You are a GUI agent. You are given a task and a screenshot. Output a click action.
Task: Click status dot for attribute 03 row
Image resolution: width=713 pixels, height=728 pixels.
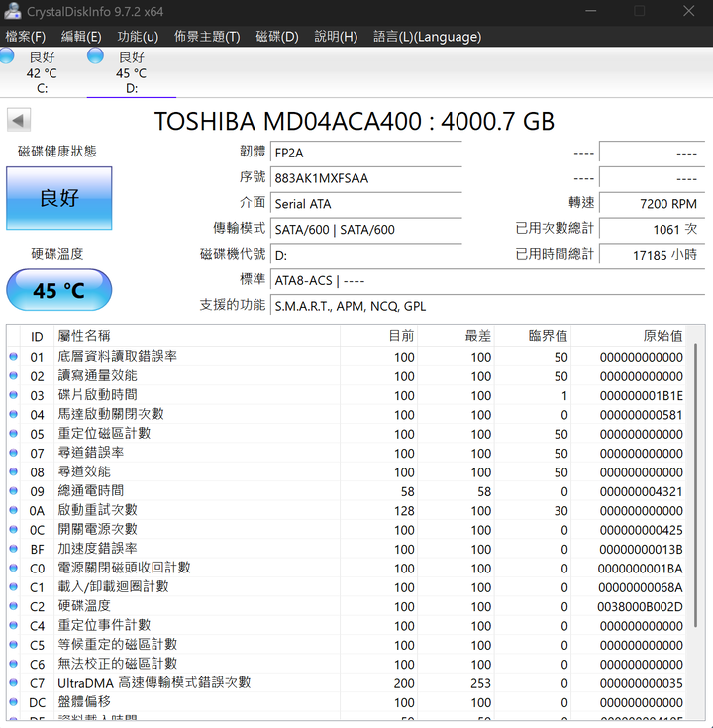click(x=14, y=394)
